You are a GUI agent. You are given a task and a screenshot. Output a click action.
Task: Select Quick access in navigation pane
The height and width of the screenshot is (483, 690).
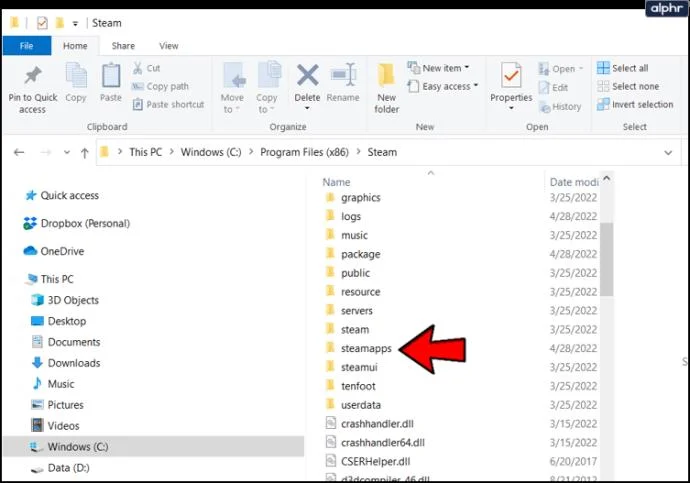pos(62,195)
